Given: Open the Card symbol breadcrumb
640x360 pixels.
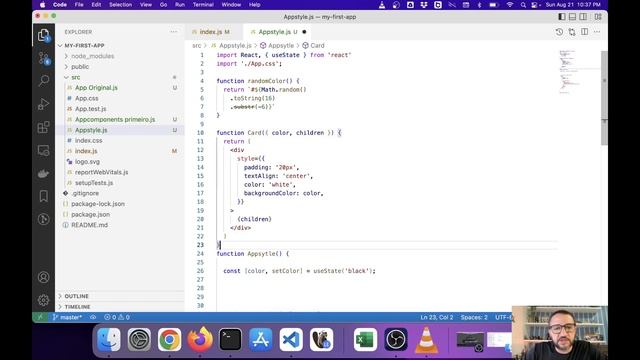Looking at the screenshot, I should click(313, 45).
